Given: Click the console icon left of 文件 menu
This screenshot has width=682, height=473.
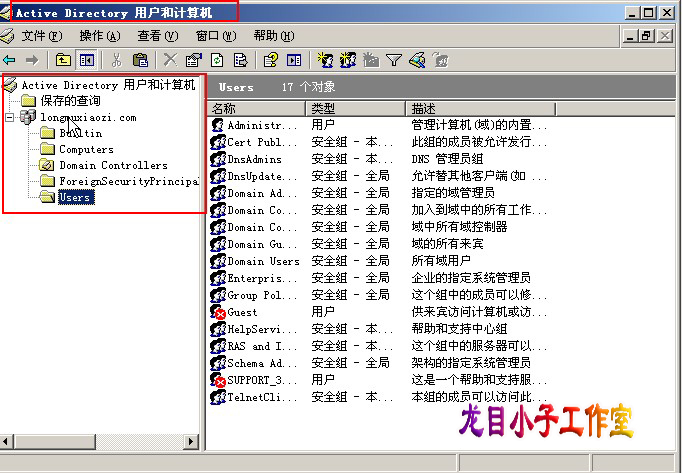Looking at the screenshot, I should pyautogui.click(x=7, y=36).
